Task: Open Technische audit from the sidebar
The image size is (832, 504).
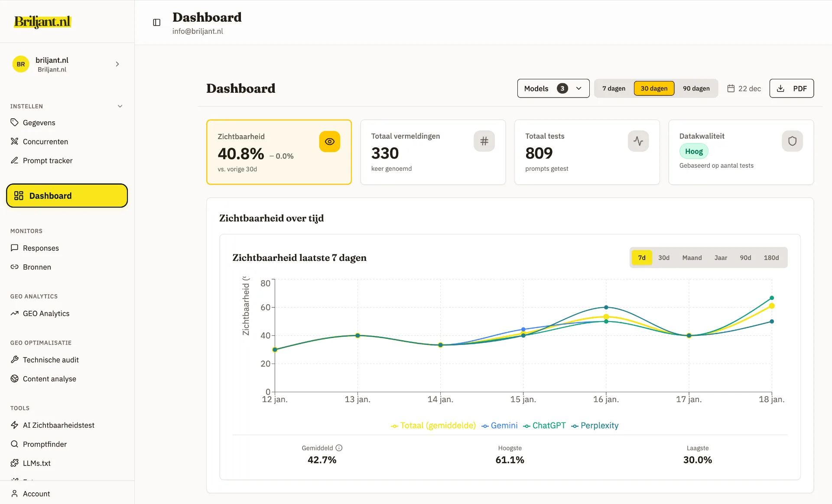Action: [x=51, y=360]
